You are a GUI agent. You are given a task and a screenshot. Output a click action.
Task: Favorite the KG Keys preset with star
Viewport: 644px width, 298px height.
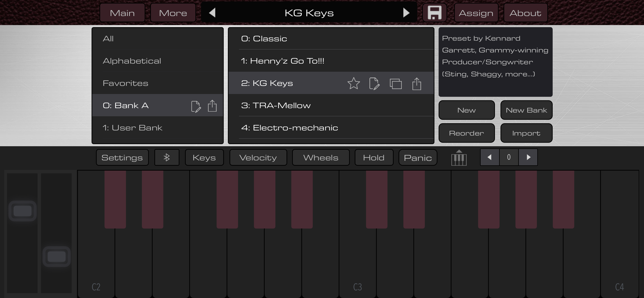354,83
